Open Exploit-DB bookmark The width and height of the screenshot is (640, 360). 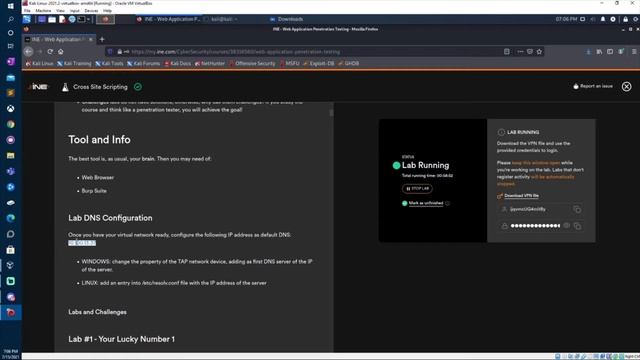pyautogui.click(x=319, y=63)
